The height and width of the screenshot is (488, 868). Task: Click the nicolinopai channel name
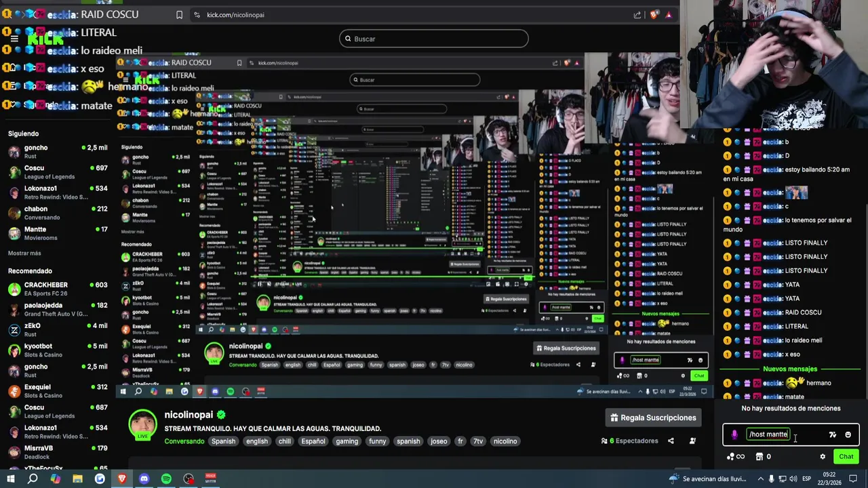[189, 414]
